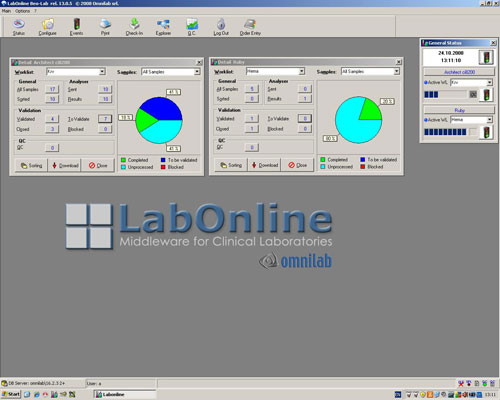Click To Validate count in Ruby window
Screen dimensions: 500x400
coord(305,118)
